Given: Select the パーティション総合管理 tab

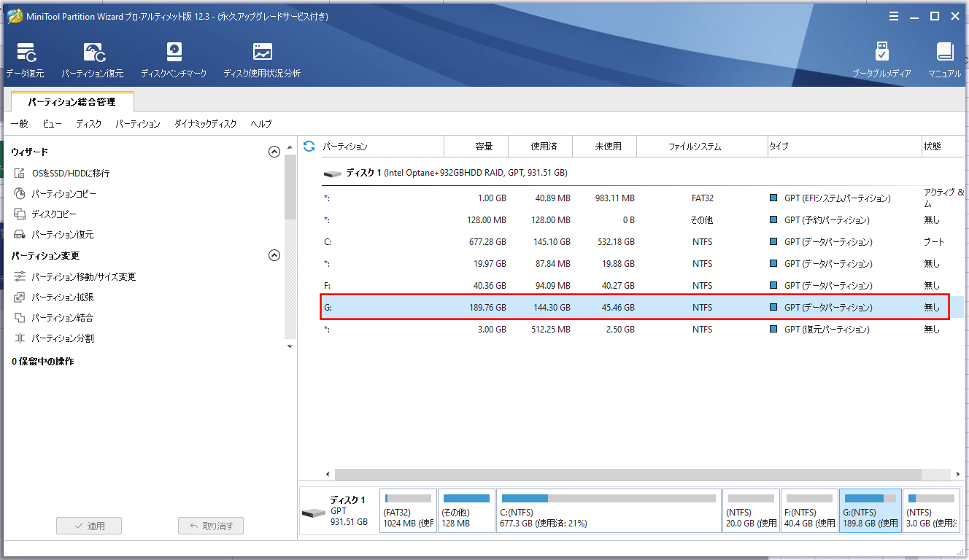Looking at the screenshot, I should pos(72,102).
